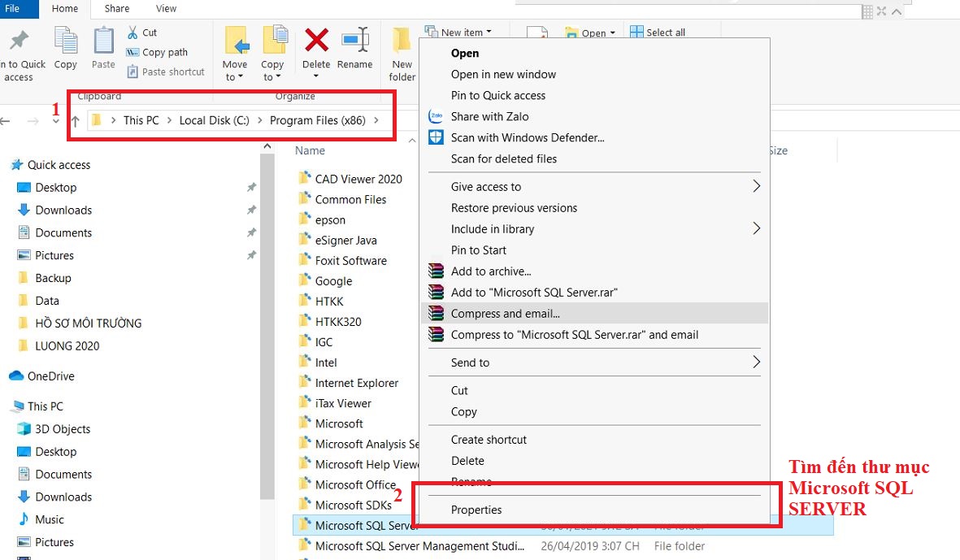
Task: Expand the Delete dropdown arrow
Action: point(316,76)
